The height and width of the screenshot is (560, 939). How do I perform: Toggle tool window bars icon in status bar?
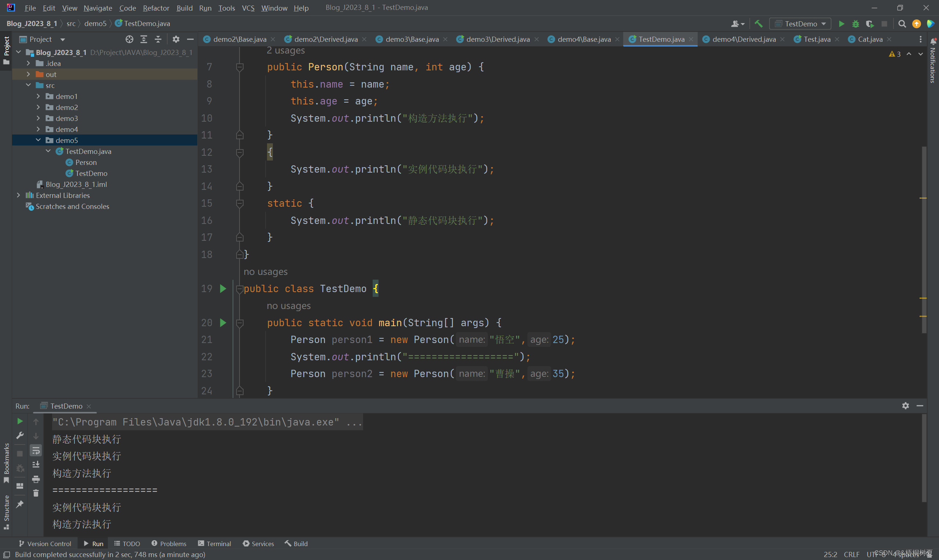(x=6, y=555)
